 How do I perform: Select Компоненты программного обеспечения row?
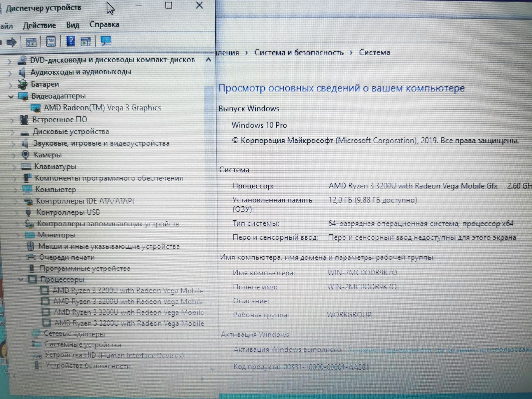pos(109,178)
